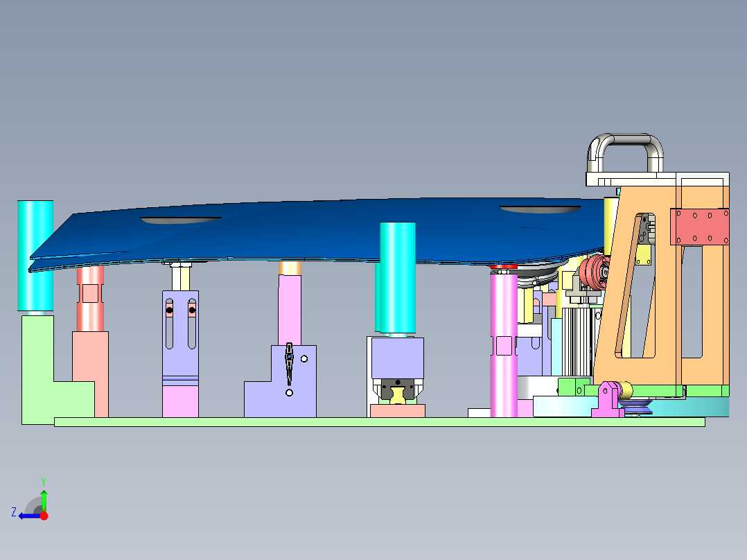This screenshot has height=560, width=747.
Task: Pick the long green base plate
Action: tap(379, 422)
